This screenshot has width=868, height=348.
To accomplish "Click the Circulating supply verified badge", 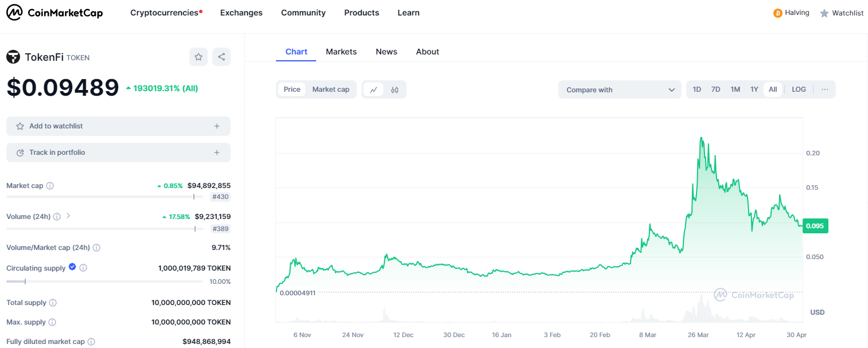I will [x=72, y=267].
